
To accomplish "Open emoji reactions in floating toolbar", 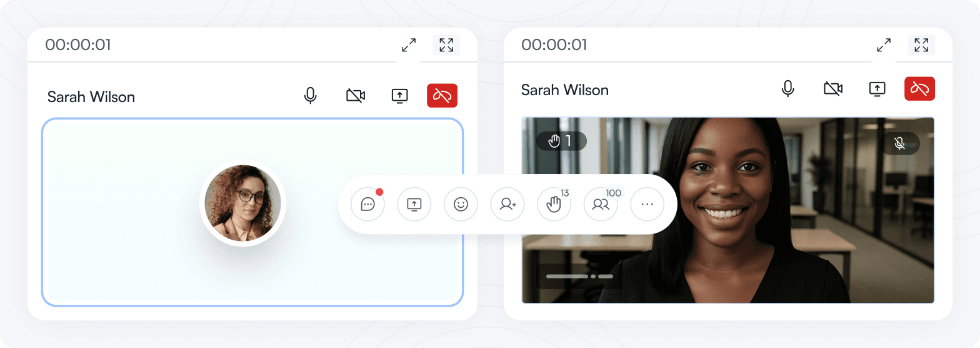I will click(461, 204).
